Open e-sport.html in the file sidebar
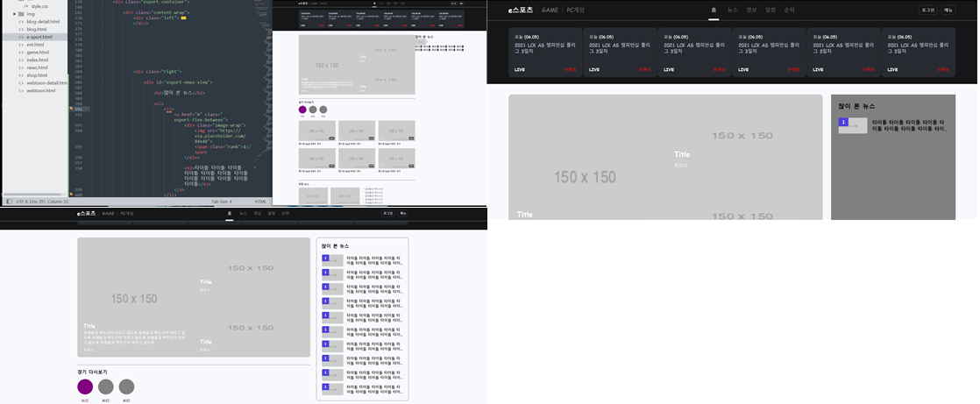 (x=39, y=37)
